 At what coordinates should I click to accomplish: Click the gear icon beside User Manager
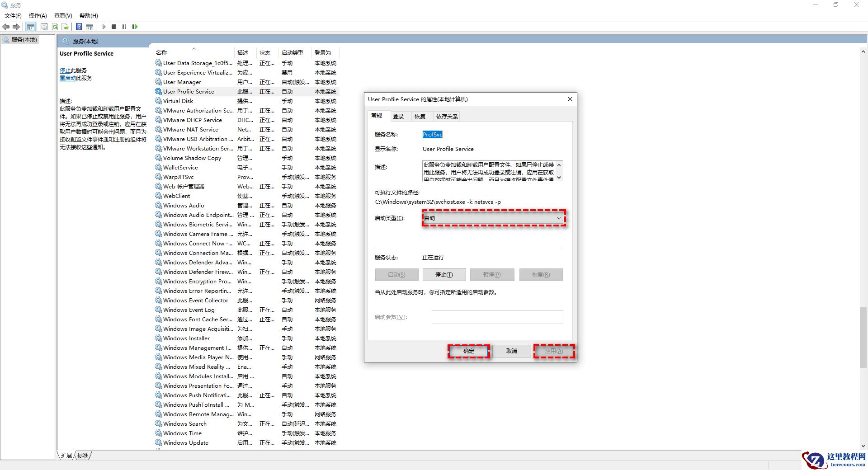158,82
